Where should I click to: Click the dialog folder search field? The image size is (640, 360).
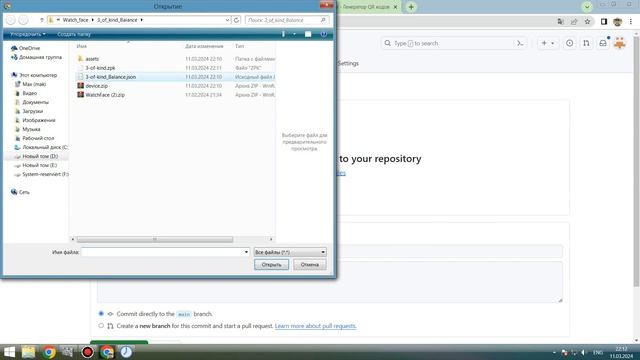coord(287,20)
